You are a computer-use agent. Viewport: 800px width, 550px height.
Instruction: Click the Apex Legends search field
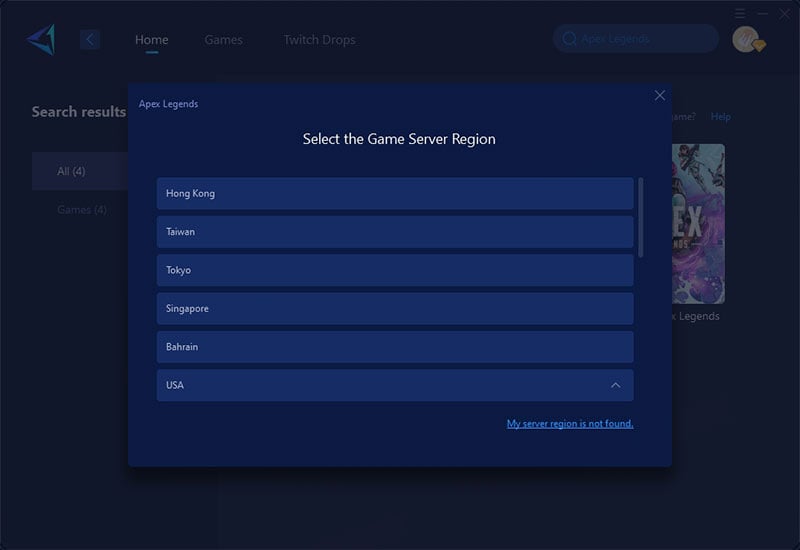point(636,39)
